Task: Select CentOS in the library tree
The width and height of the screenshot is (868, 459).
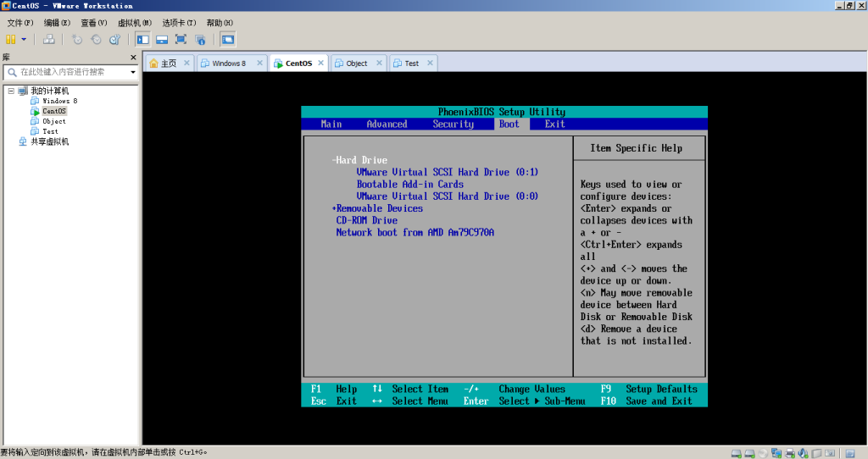Action: [54, 111]
